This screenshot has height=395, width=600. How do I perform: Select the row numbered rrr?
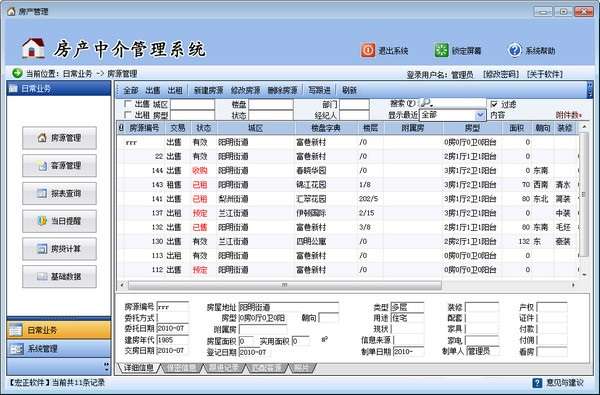(348, 142)
